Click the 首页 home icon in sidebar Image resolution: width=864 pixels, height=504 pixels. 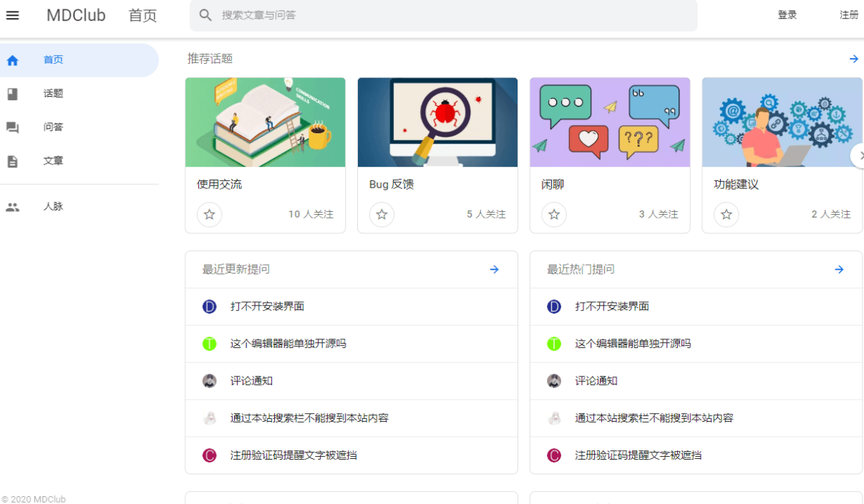(12, 60)
